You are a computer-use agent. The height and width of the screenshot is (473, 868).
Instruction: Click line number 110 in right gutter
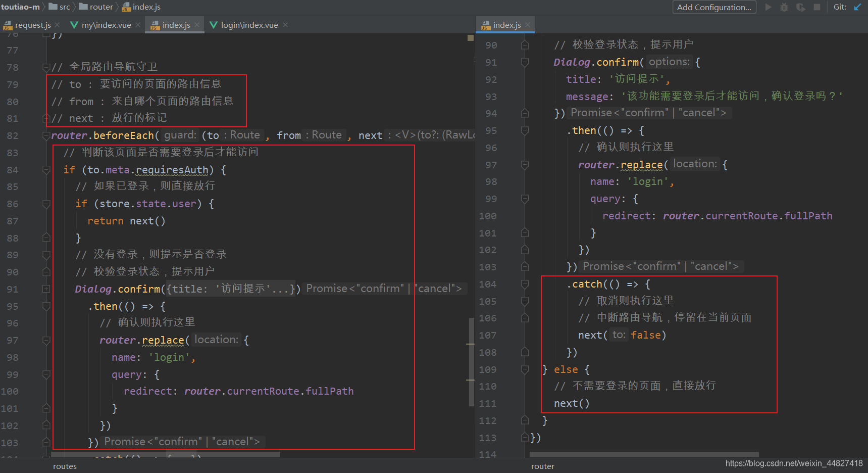click(487, 387)
